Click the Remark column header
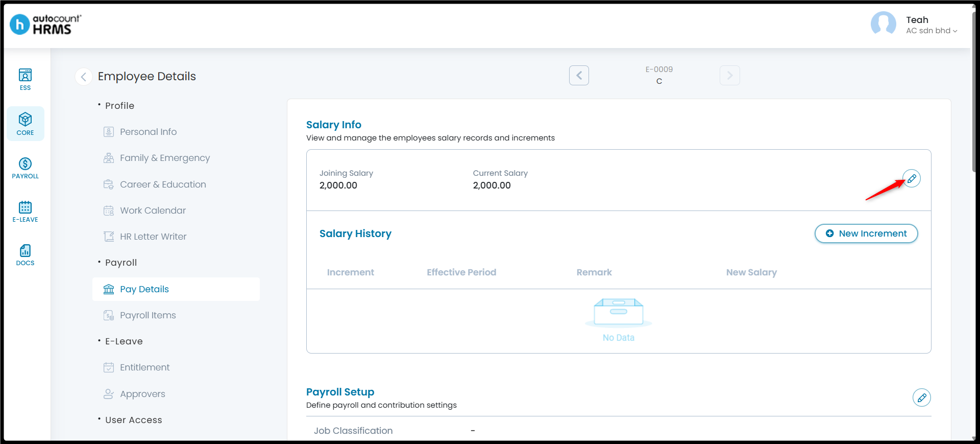This screenshot has width=980, height=444. [x=594, y=272]
